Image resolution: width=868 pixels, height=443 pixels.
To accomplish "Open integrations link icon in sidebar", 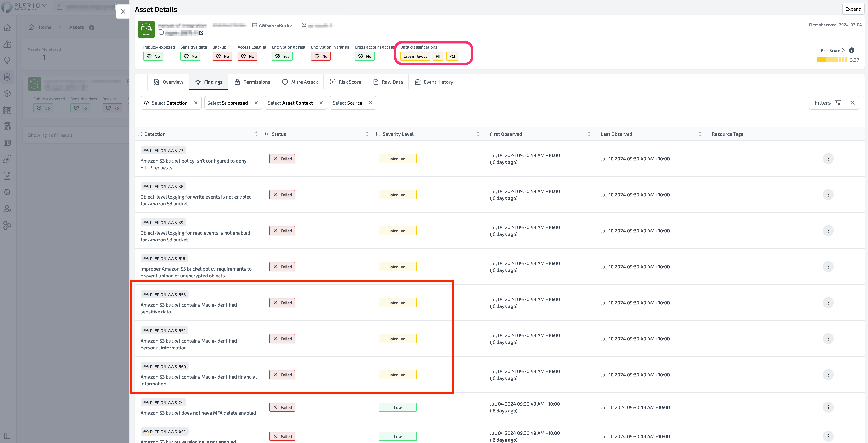I will [x=7, y=159].
